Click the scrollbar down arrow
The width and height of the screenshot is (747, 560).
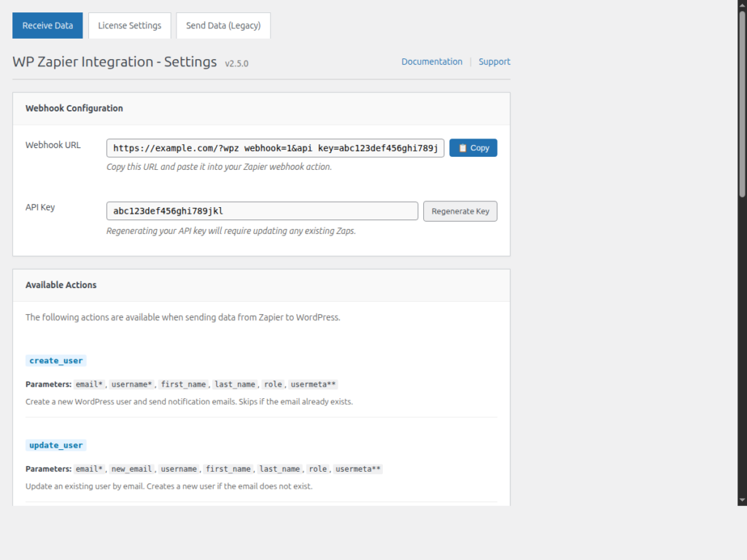742,500
